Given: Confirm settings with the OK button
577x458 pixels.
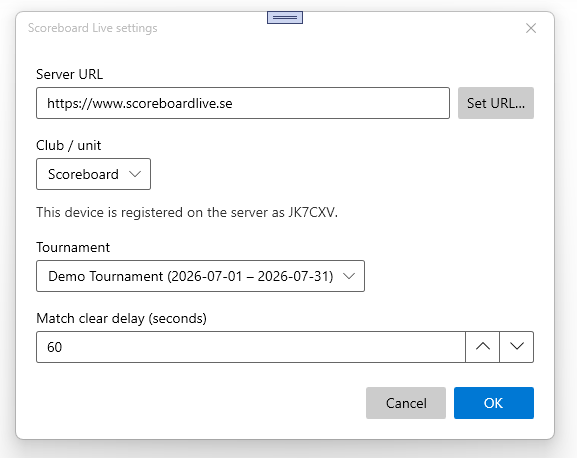Looking at the screenshot, I should [x=494, y=403].
